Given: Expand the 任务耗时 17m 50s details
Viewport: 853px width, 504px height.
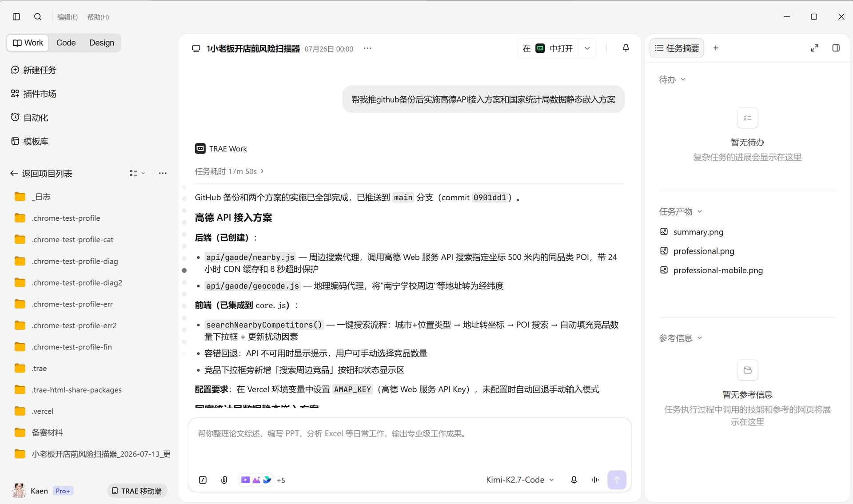Looking at the screenshot, I should pos(229,171).
